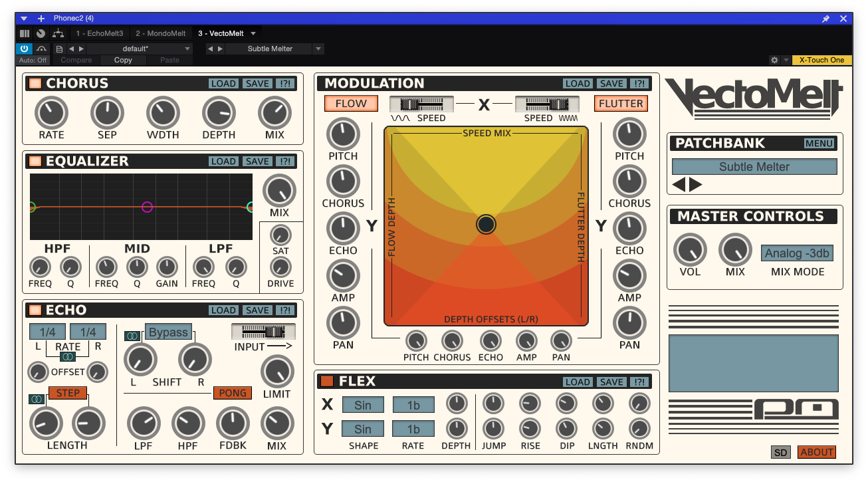
Task: Open the PATCHBANK MENU
Action: (819, 144)
